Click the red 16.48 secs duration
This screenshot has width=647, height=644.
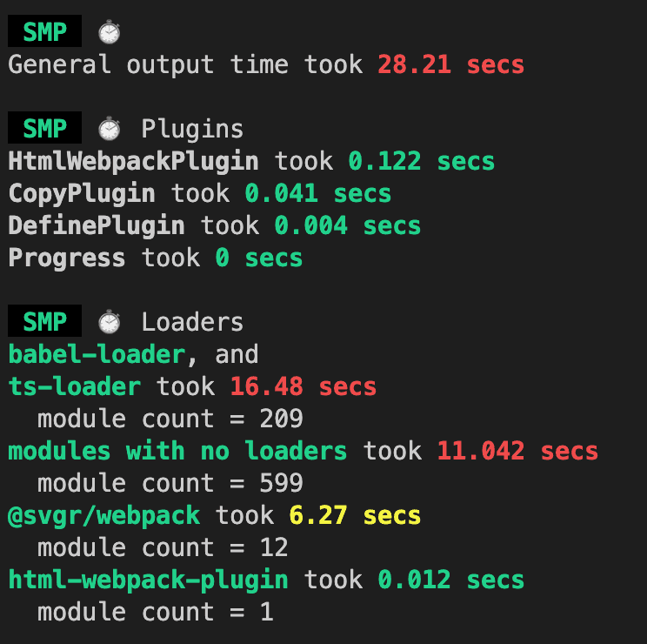[303, 386]
